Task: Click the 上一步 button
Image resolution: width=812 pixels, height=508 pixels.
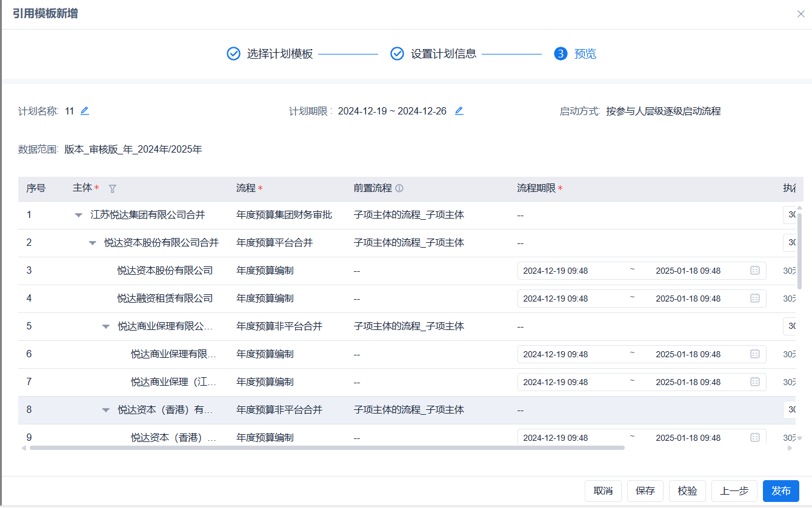Action: click(734, 491)
